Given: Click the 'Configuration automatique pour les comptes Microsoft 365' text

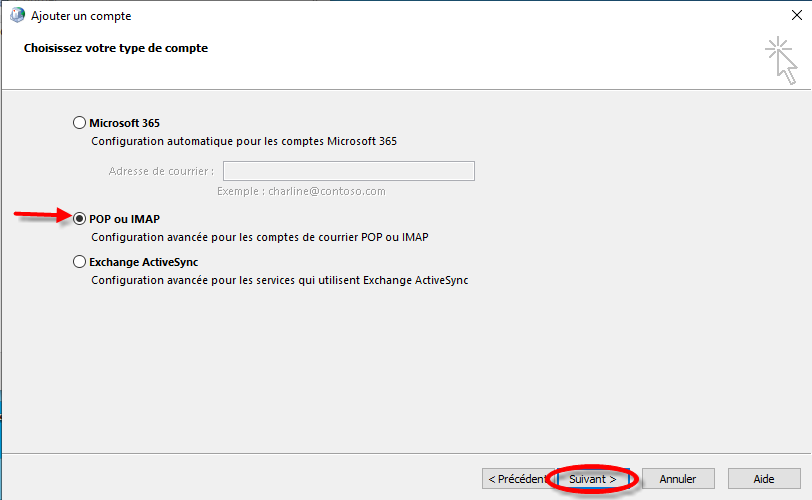Looking at the screenshot, I should point(244,141).
